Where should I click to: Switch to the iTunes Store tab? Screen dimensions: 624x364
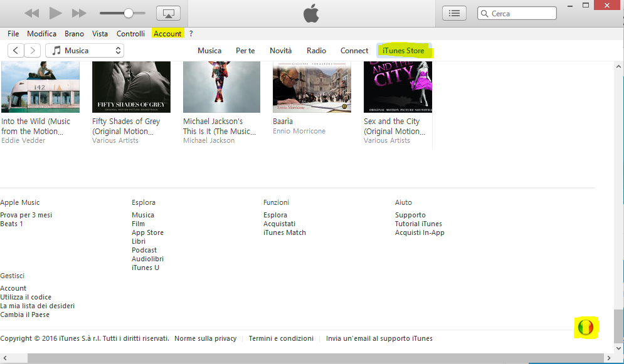click(403, 51)
